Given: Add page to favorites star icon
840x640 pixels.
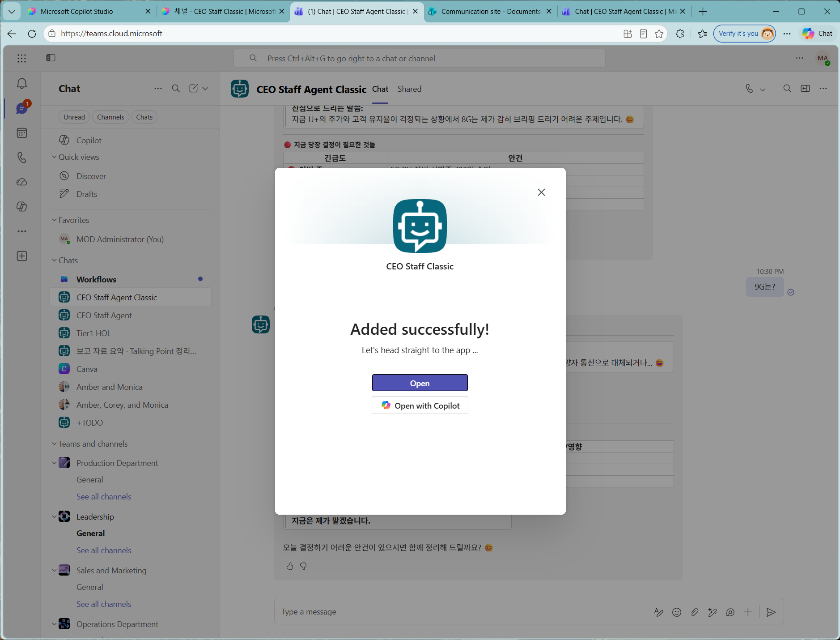Looking at the screenshot, I should point(659,34).
